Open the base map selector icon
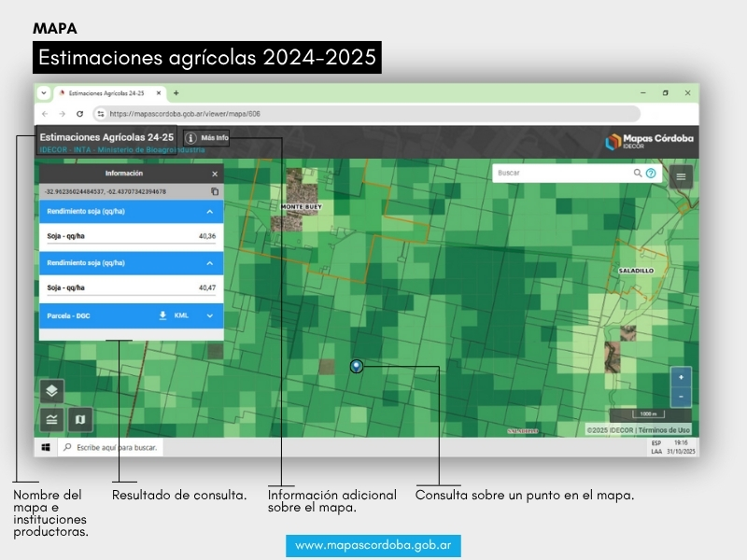 pyautogui.click(x=79, y=420)
